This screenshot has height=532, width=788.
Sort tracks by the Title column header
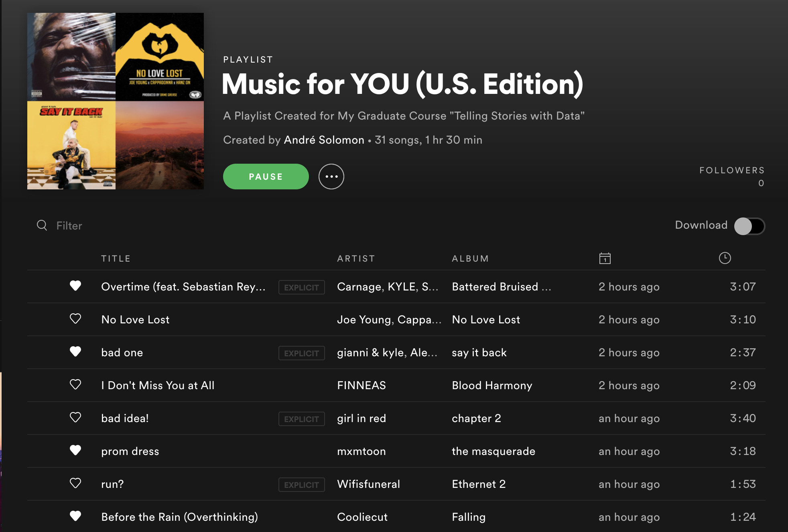click(x=116, y=258)
